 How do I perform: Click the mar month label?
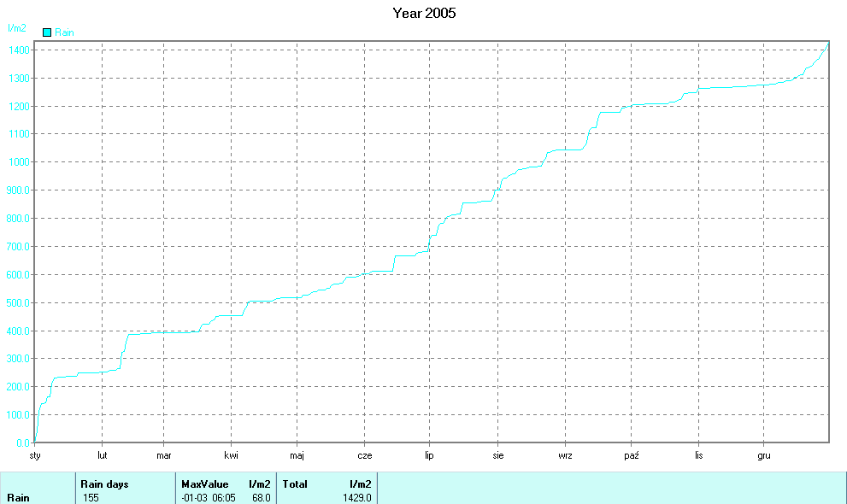coord(164,455)
